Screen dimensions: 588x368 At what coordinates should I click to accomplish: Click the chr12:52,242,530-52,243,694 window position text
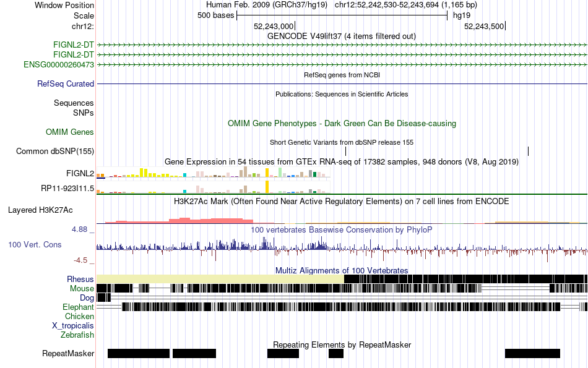(406, 5)
